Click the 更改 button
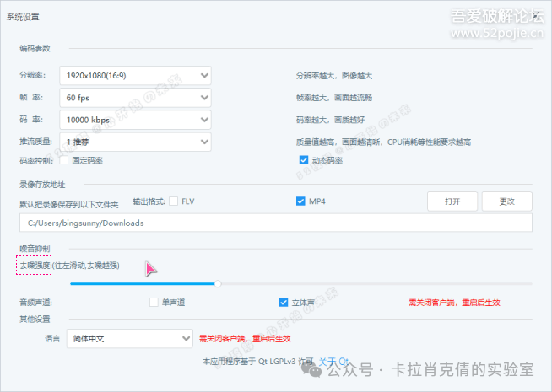This screenshot has height=392, width=552. 507,201
